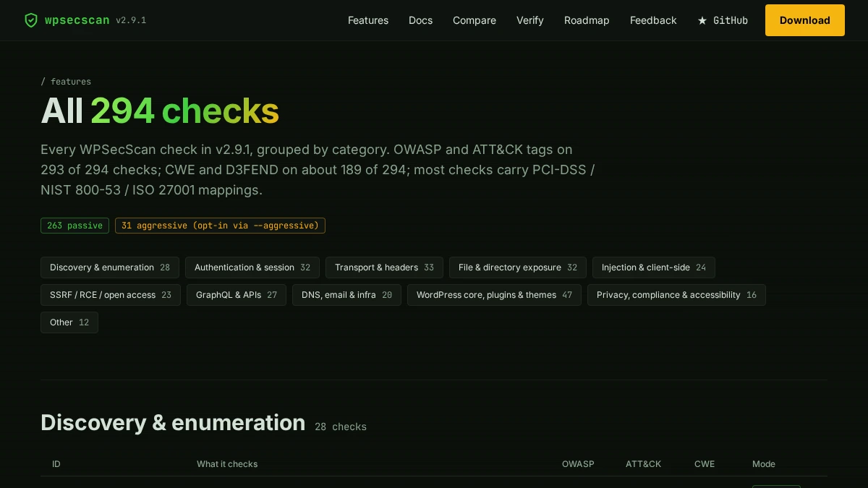Visit the GitHub link
This screenshot has width=868, height=488.
pos(723,20)
